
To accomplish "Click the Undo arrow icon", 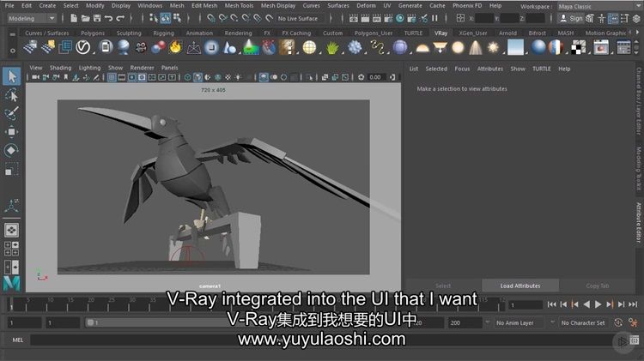I will pyautogui.click(x=108, y=18).
